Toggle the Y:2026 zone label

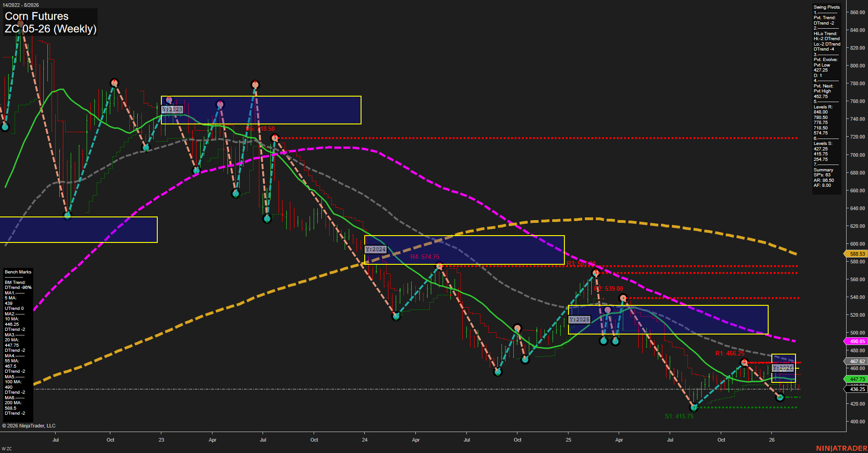[782, 367]
